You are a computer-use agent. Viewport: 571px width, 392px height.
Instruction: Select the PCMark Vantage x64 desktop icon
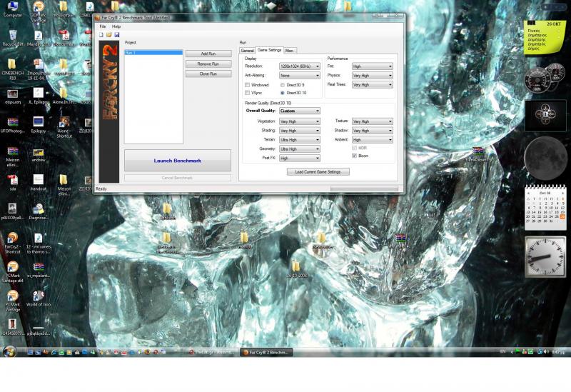13,272
